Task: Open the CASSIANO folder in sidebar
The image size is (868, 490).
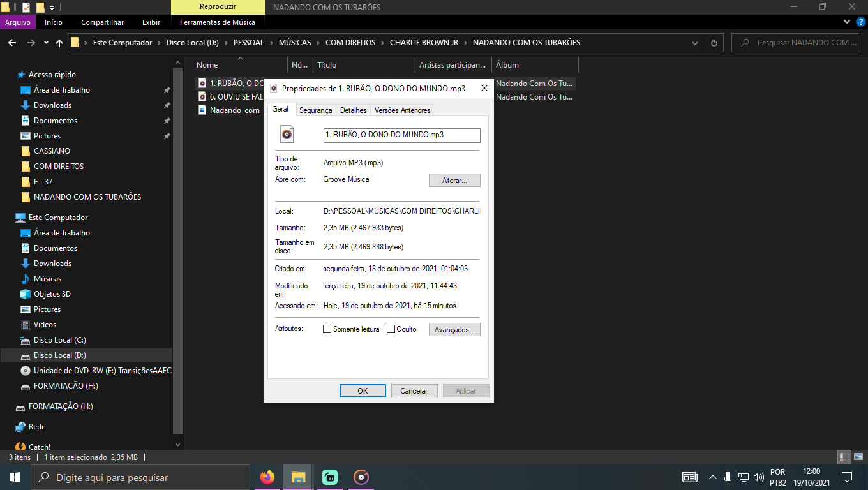Action: 52,151
